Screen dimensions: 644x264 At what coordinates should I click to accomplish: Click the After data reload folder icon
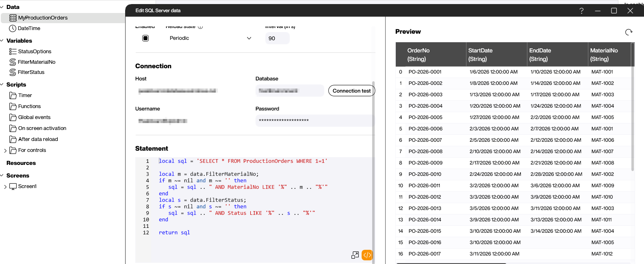coord(13,139)
